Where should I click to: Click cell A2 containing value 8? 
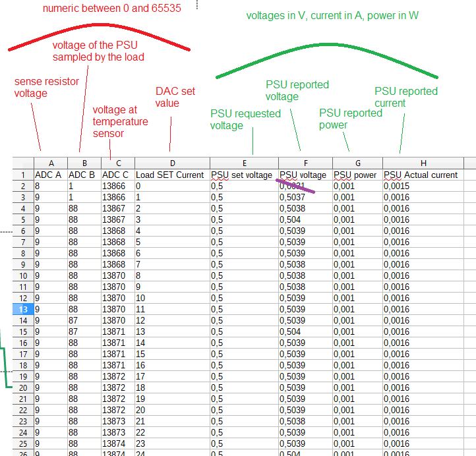50,186
